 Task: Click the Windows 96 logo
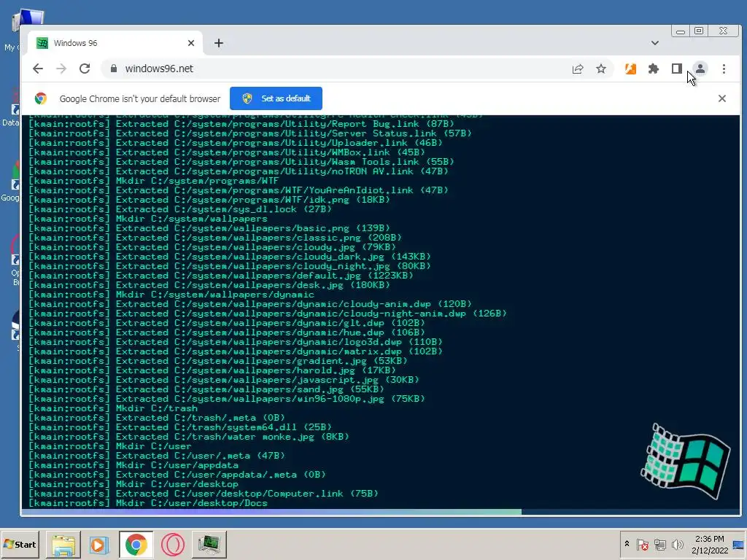685,461
